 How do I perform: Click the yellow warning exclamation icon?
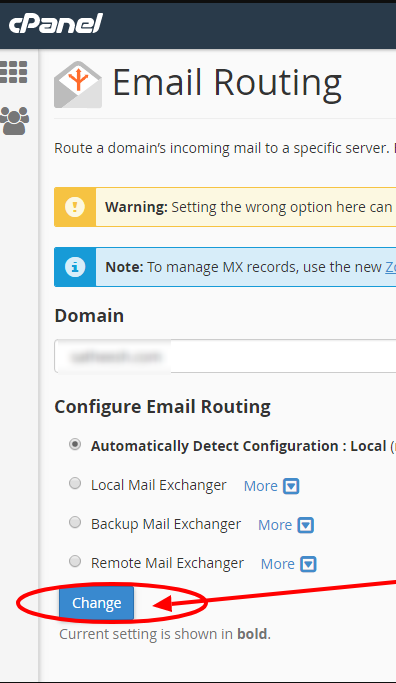pyautogui.click(x=75, y=207)
